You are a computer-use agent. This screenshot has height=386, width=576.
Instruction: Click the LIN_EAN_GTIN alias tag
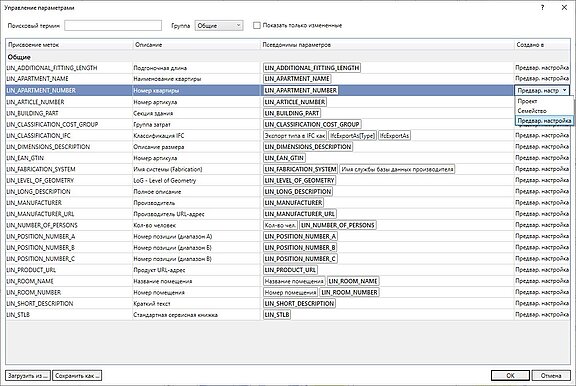pos(284,158)
